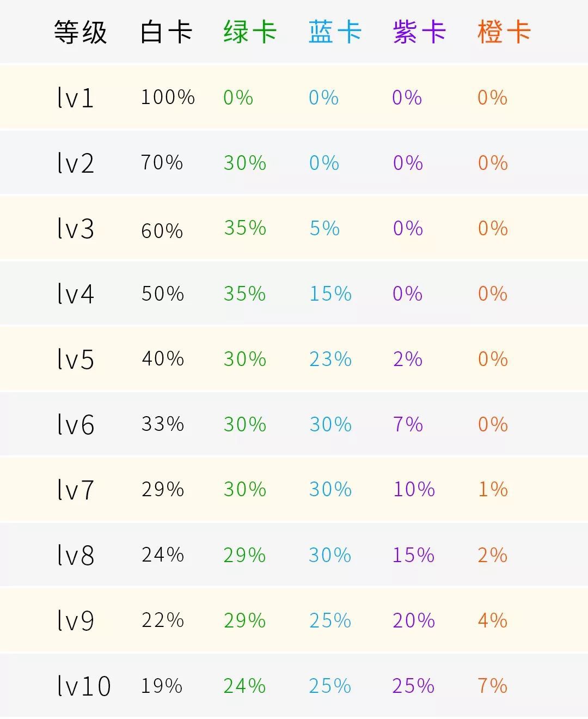Click the green 绿卡 header
The image size is (588, 719).
click(x=250, y=32)
